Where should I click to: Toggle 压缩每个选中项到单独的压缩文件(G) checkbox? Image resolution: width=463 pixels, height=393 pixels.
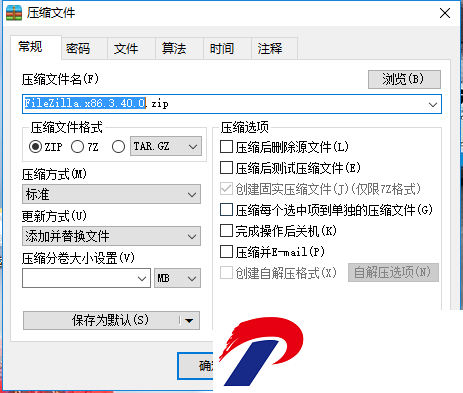tap(226, 210)
